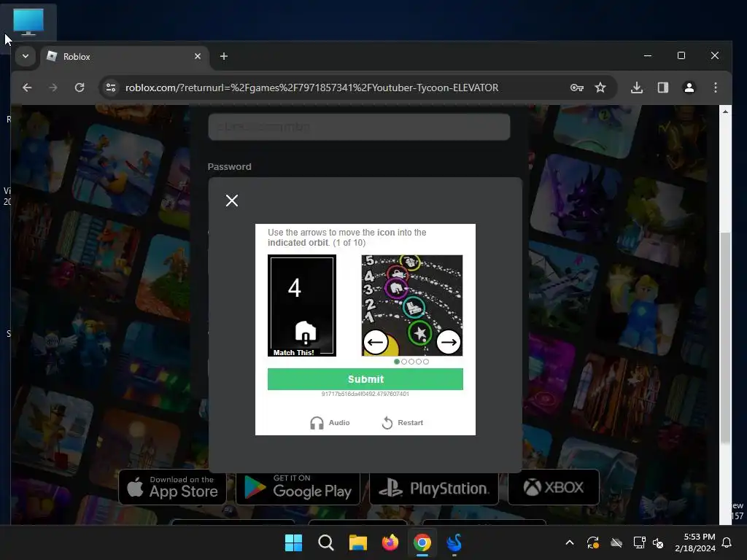This screenshot has height=560, width=747.
Task: Open taskbar Search
Action: 326,542
